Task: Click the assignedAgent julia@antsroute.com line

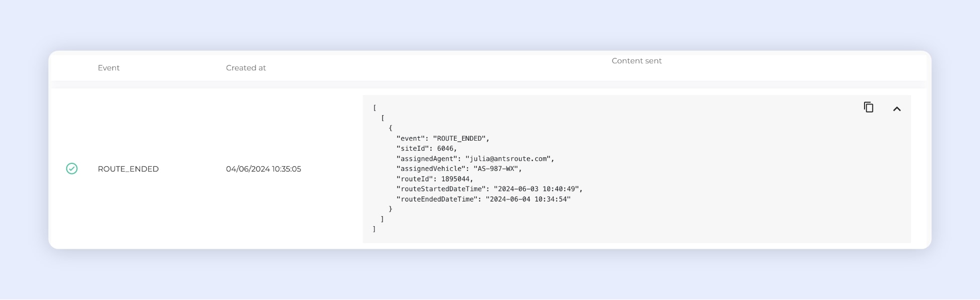Action: 475,159
